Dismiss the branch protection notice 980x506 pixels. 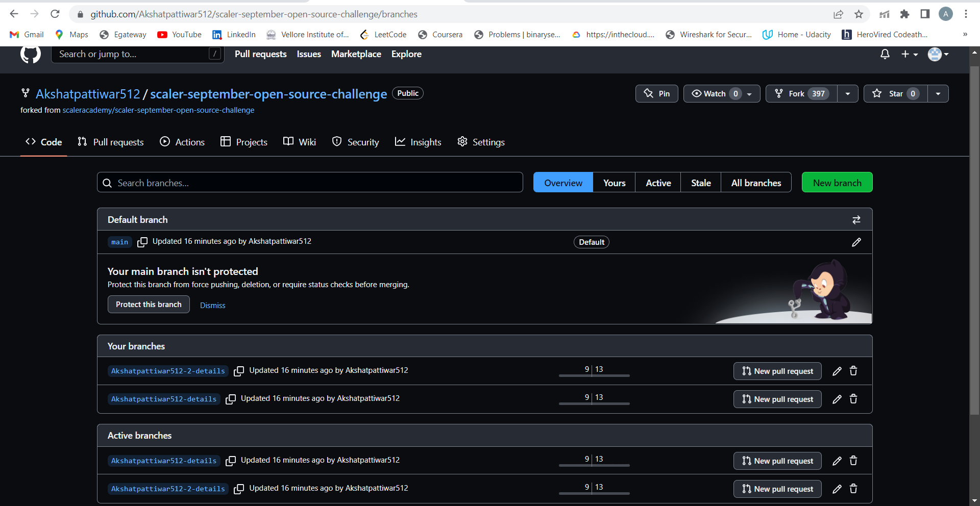(x=212, y=305)
